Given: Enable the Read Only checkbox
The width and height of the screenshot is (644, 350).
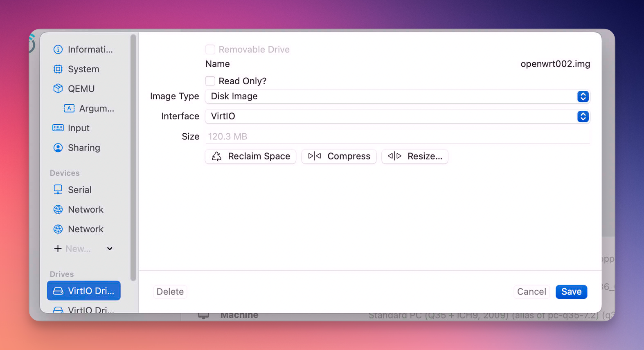Looking at the screenshot, I should point(210,81).
